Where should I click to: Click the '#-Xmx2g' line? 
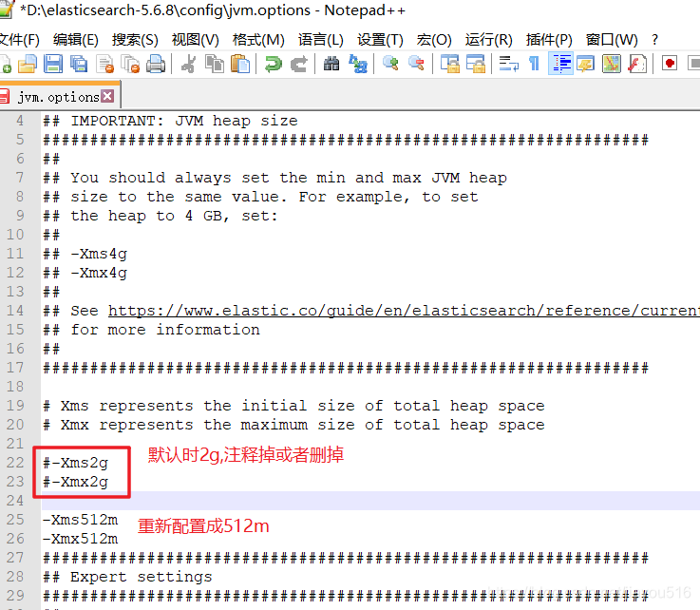(75, 483)
